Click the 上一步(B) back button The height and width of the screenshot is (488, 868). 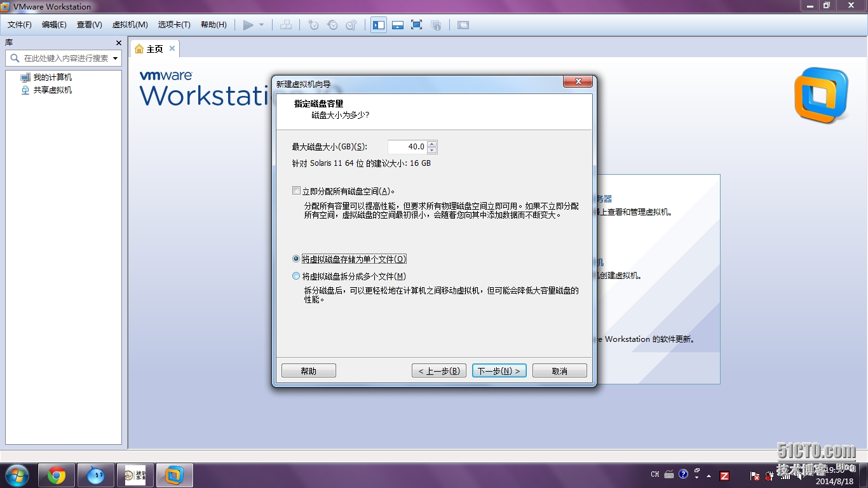coord(439,370)
